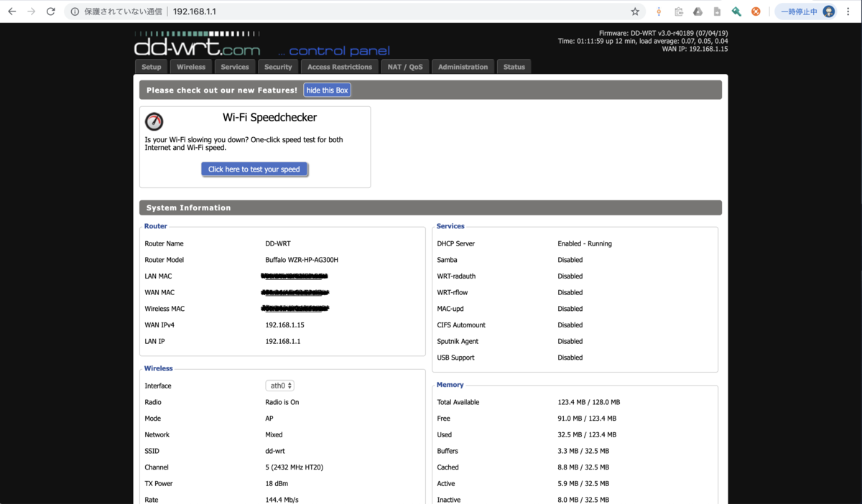
Task: Open the ath0 interface dropdown
Action: (x=280, y=386)
